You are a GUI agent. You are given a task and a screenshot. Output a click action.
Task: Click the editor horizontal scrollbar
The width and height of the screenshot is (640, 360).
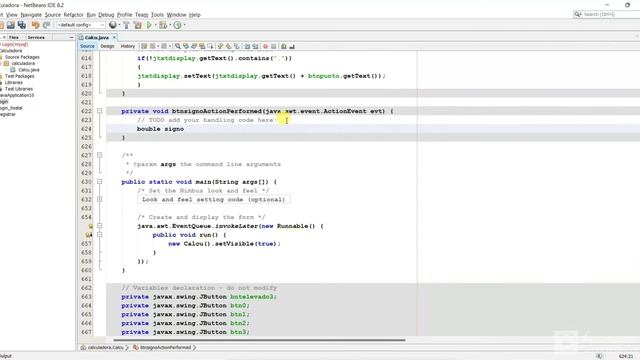[x=259, y=340]
